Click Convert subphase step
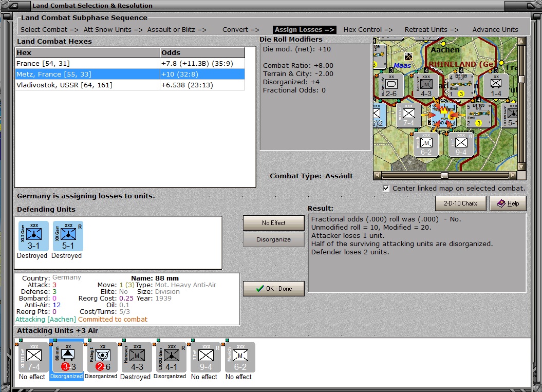Screen dimensions: 542x392 click(x=240, y=30)
